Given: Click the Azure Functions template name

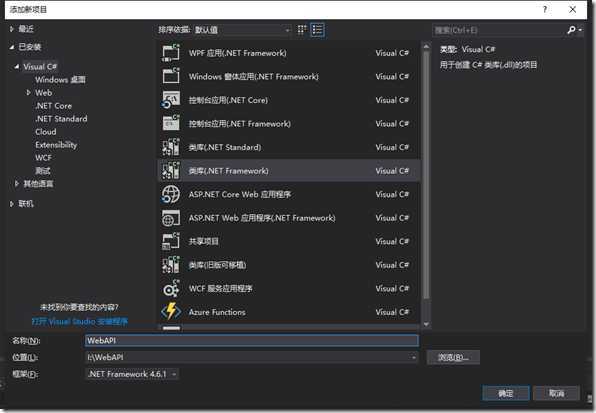Looking at the screenshot, I should (x=217, y=312).
